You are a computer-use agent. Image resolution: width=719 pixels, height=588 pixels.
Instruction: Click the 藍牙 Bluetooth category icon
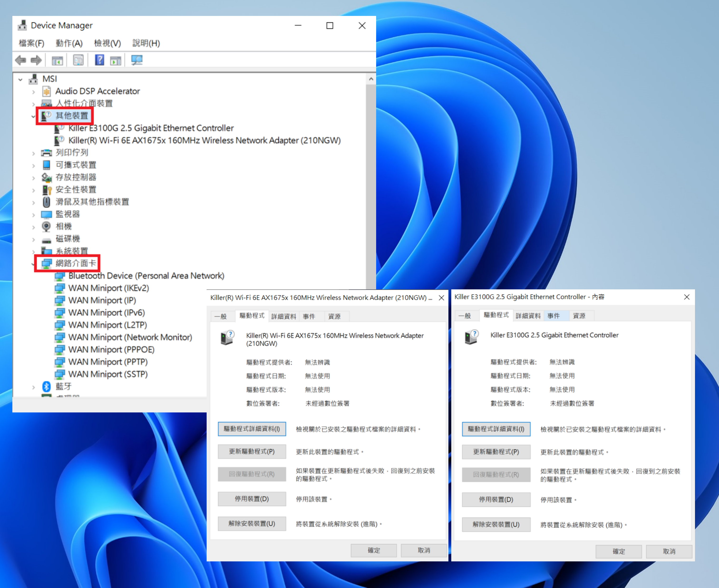pyautogui.click(x=46, y=387)
